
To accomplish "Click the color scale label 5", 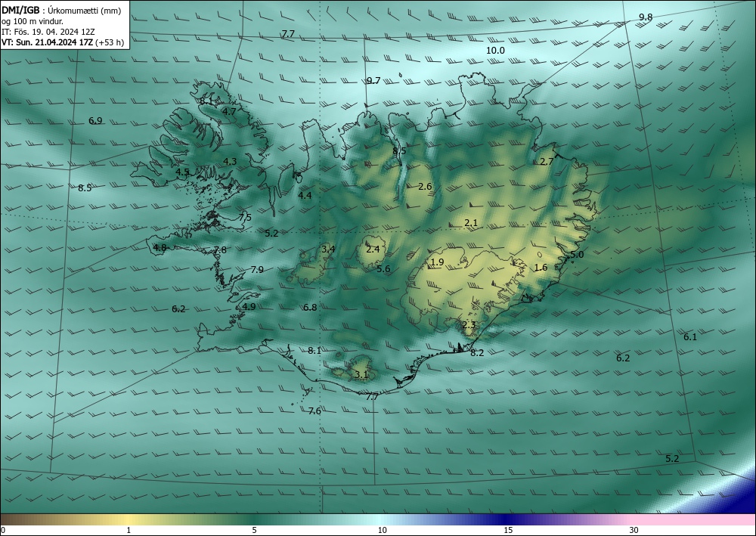I will click(x=254, y=530).
